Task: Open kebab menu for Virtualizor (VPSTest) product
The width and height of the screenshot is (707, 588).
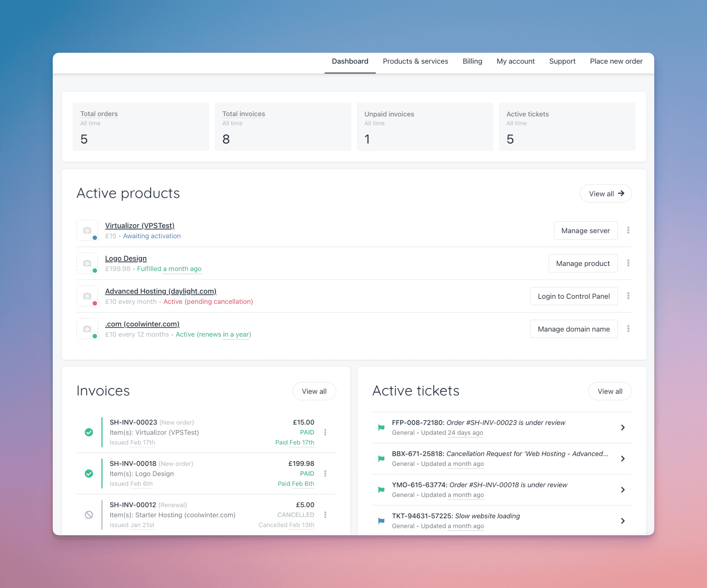Action: point(628,230)
